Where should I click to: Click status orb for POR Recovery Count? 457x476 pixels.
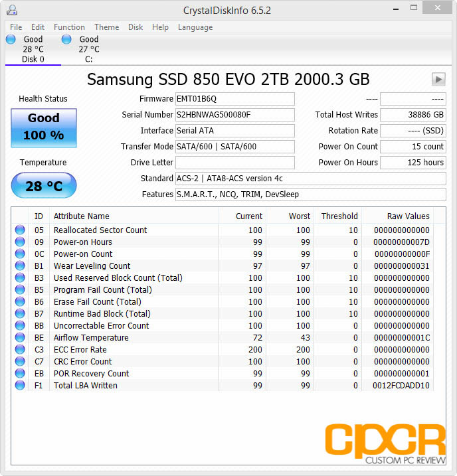(20, 373)
